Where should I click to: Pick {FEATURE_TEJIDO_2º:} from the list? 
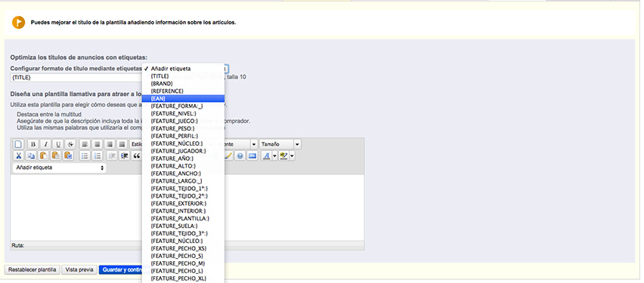pyautogui.click(x=183, y=195)
